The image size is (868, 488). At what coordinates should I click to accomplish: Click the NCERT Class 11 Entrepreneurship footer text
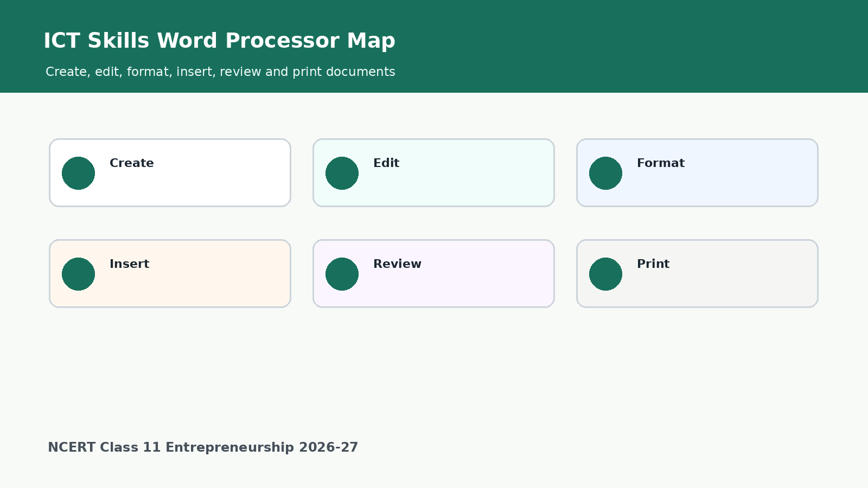click(x=203, y=447)
